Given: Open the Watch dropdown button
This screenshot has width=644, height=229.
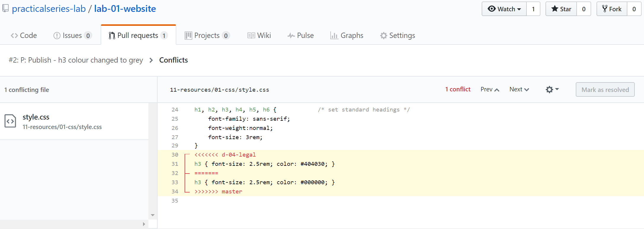Looking at the screenshot, I should 504,9.
